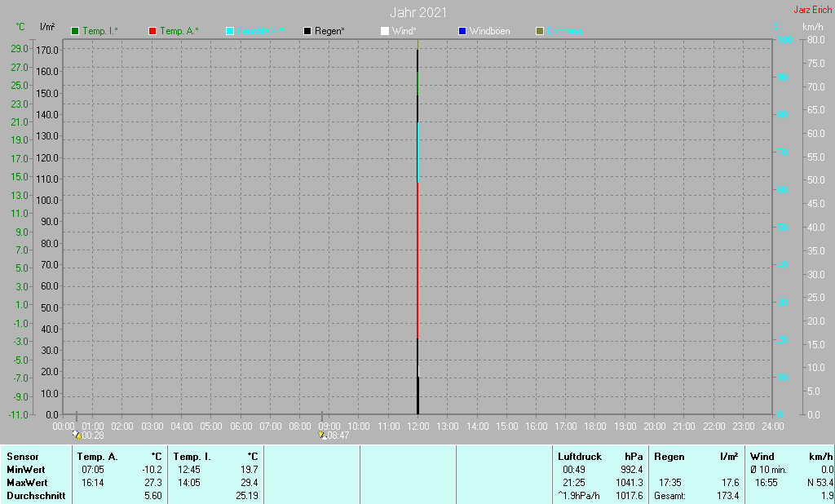Click the black Regen legend square
The width and height of the screenshot is (835, 504).
pos(307,31)
